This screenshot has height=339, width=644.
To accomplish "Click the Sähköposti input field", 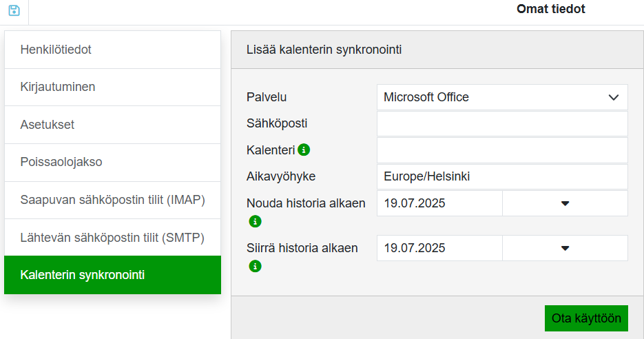I will coord(502,124).
